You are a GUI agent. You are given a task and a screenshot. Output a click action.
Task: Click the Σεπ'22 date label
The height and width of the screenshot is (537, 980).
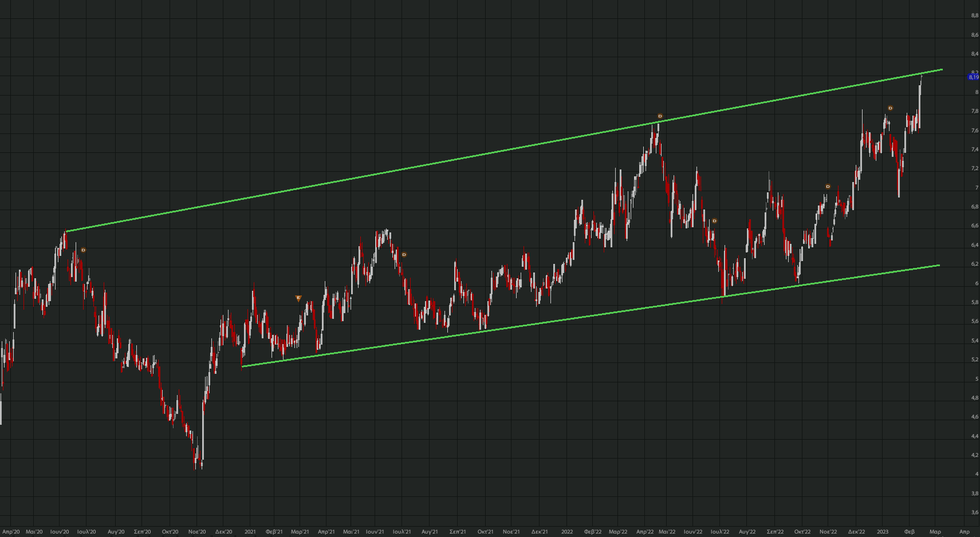tap(776, 532)
